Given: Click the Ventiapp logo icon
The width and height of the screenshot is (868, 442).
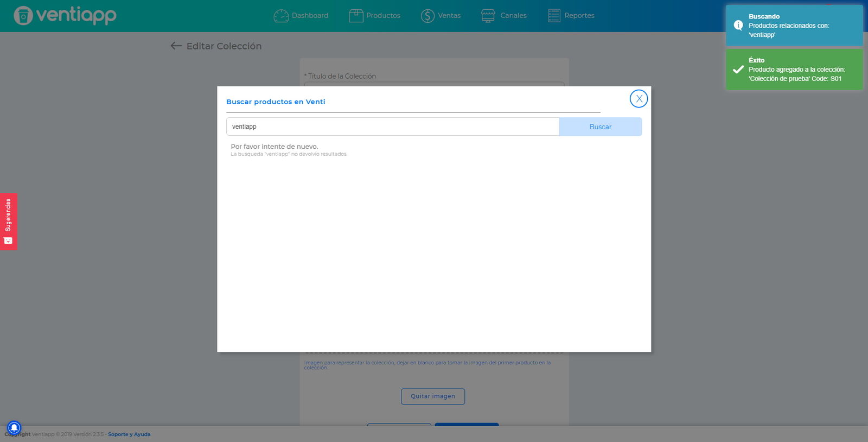Looking at the screenshot, I should [23, 16].
